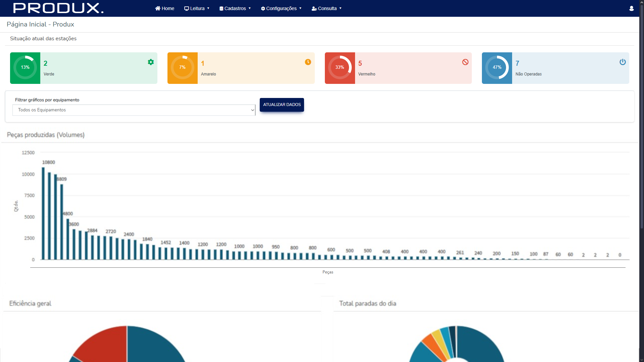Open the Configurações menu

tap(281, 8)
